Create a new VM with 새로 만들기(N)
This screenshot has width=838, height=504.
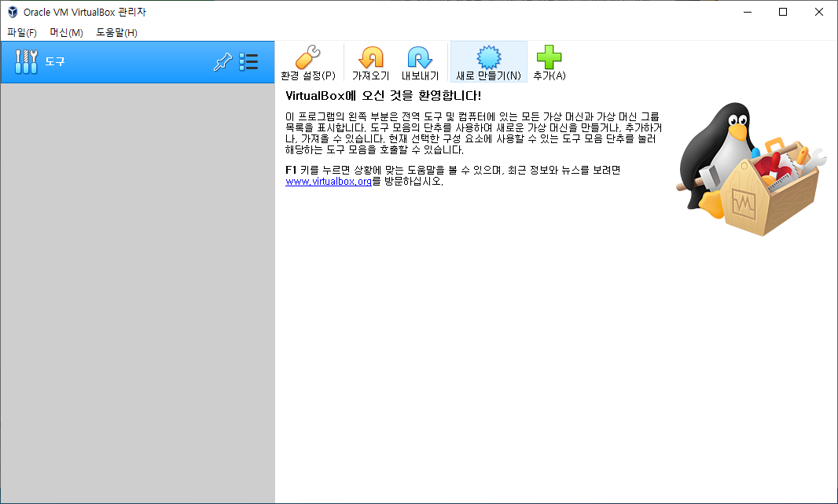(488, 62)
